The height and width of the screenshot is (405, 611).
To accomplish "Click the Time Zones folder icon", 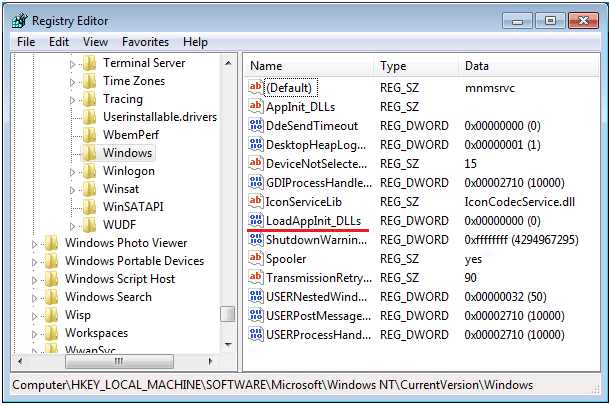I will pyautogui.click(x=90, y=81).
